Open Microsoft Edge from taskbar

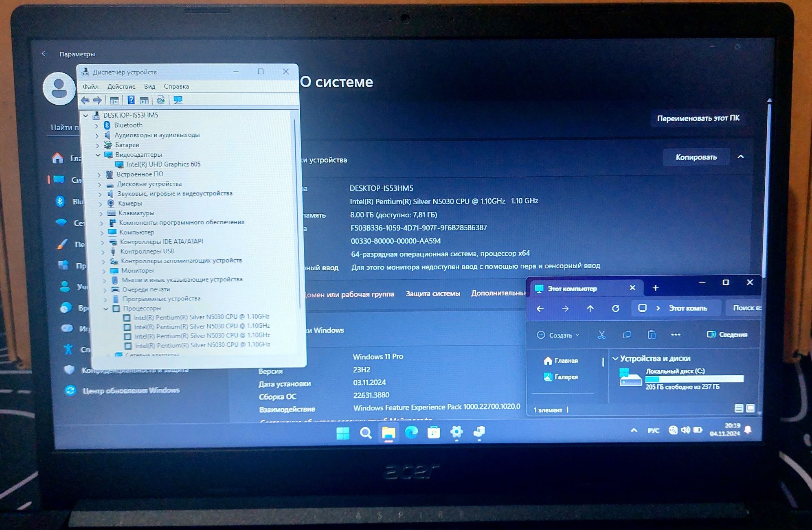[x=411, y=432]
